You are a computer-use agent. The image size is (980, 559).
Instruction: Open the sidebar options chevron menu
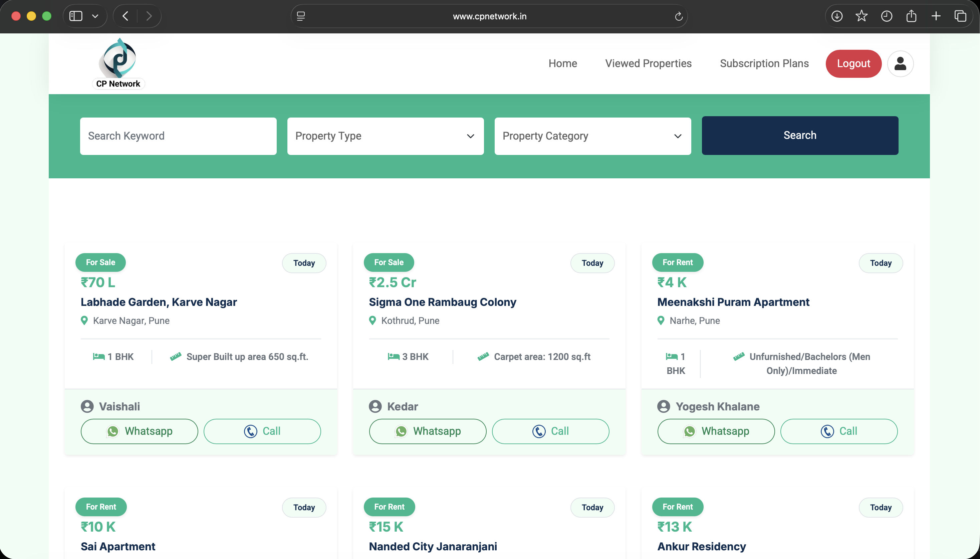(x=95, y=16)
